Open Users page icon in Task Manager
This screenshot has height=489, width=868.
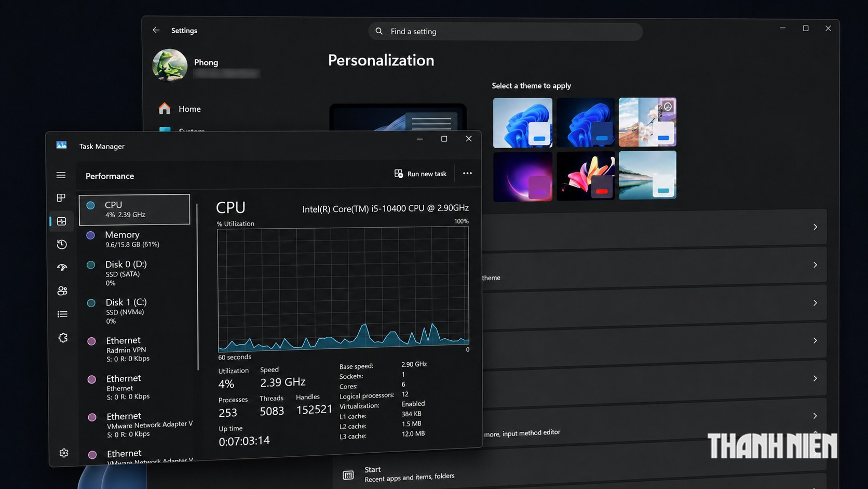pyautogui.click(x=62, y=290)
